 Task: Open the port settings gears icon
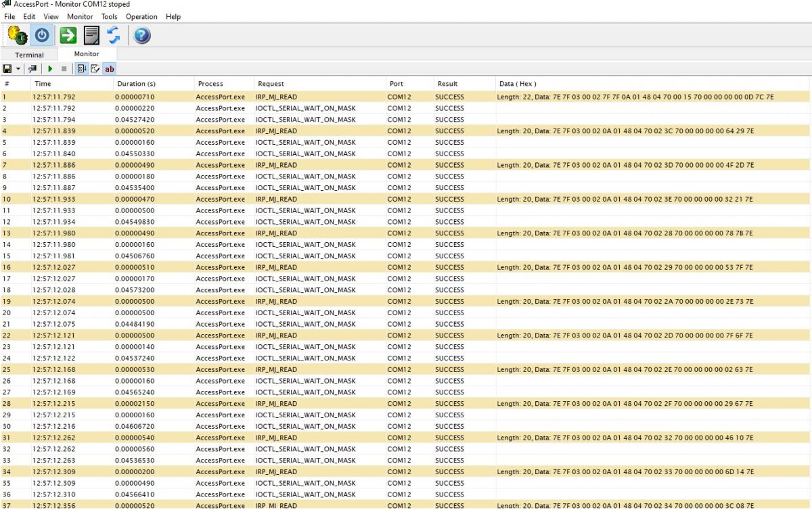[17, 34]
